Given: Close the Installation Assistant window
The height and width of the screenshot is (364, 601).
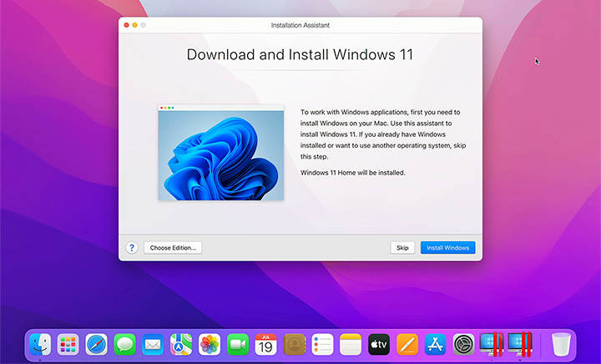Looking at the screenshot, I should click(x=127, y=25).
